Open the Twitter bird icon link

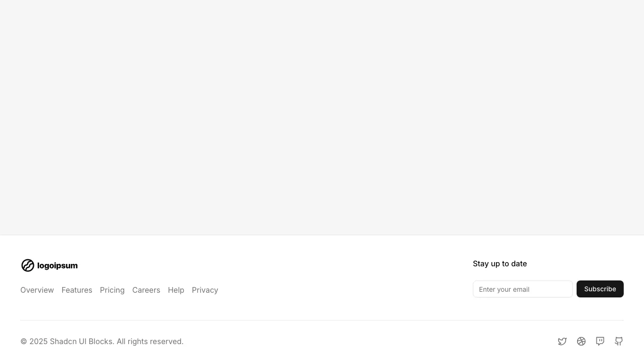[x=562, y=341]
